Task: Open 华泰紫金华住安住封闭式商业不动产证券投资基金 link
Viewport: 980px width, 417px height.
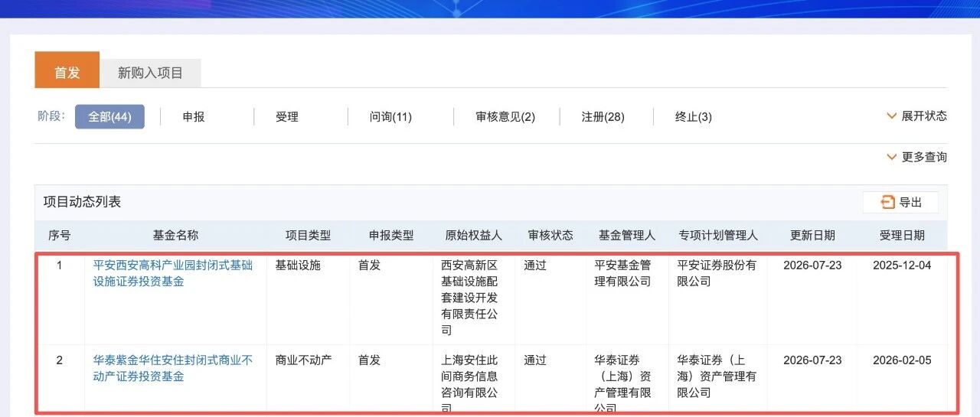Action: [173, 368]
